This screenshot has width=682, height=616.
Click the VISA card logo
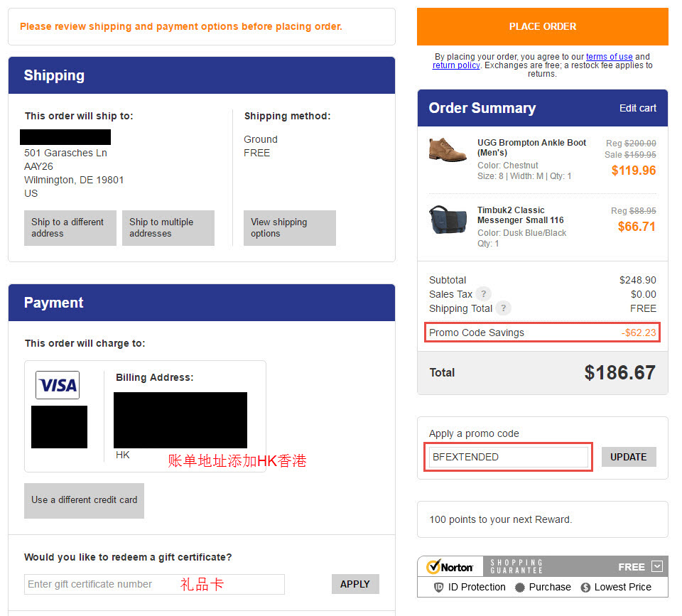[58, 385]
